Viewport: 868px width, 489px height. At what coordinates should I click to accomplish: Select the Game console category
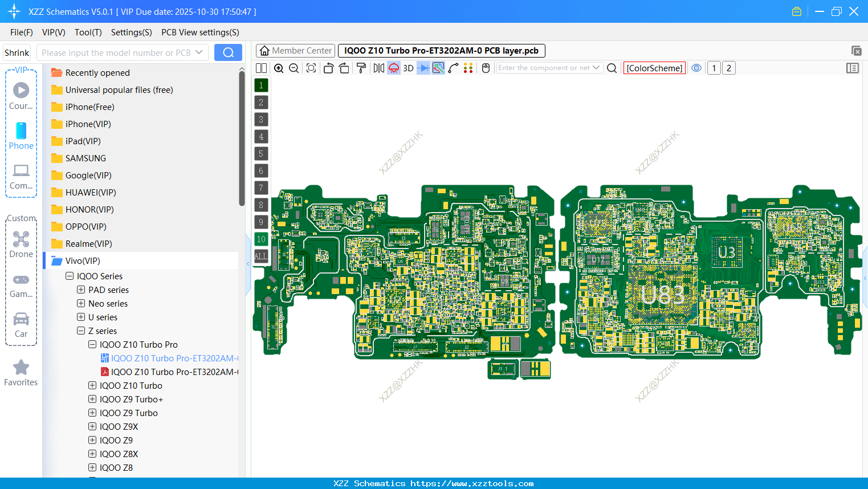point(21,285)
